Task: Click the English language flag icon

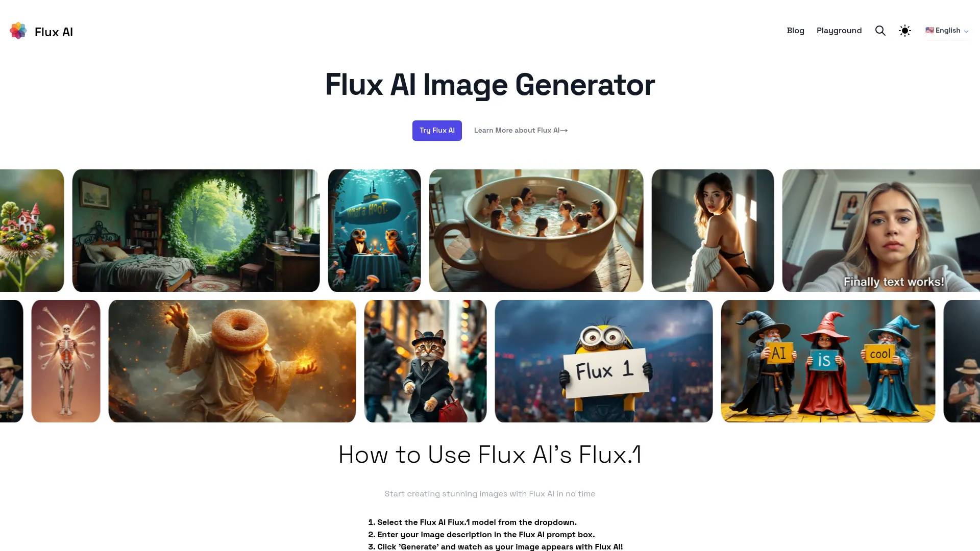Action: point(929,30)
